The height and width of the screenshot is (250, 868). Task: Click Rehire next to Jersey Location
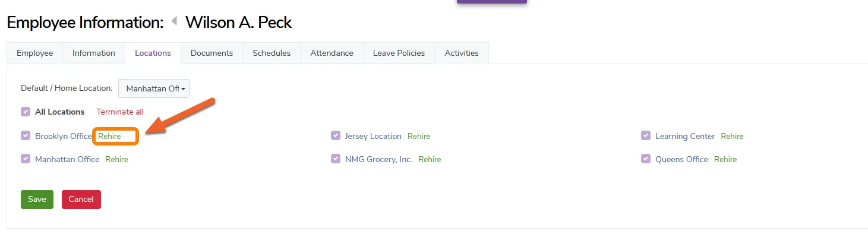point(419,136)
